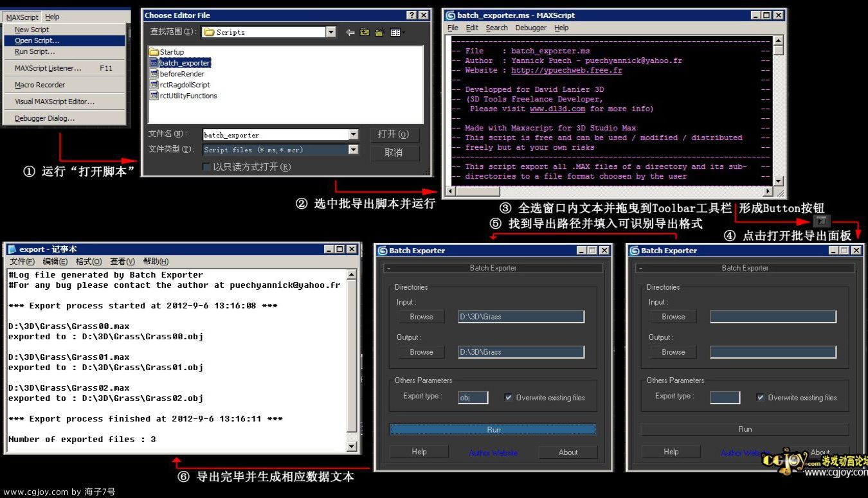Expand the file name dropdown arrow
The height and width of the screenshot is (498, 868).
[353, 134]
